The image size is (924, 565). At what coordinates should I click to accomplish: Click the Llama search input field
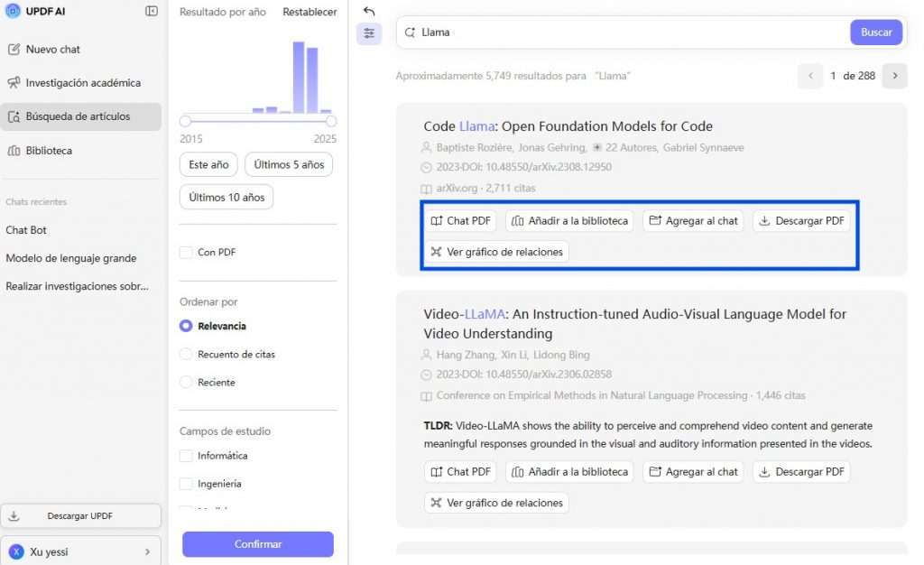click(x=624, y=32)
